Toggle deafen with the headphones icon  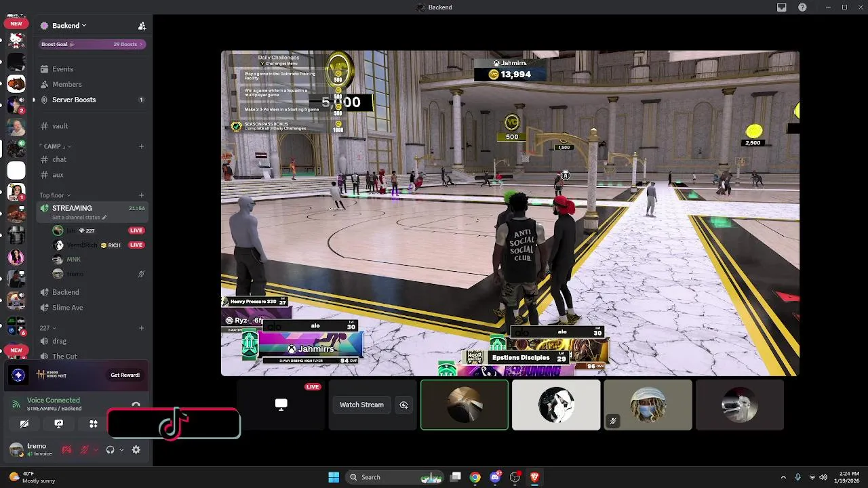point(110,449)
